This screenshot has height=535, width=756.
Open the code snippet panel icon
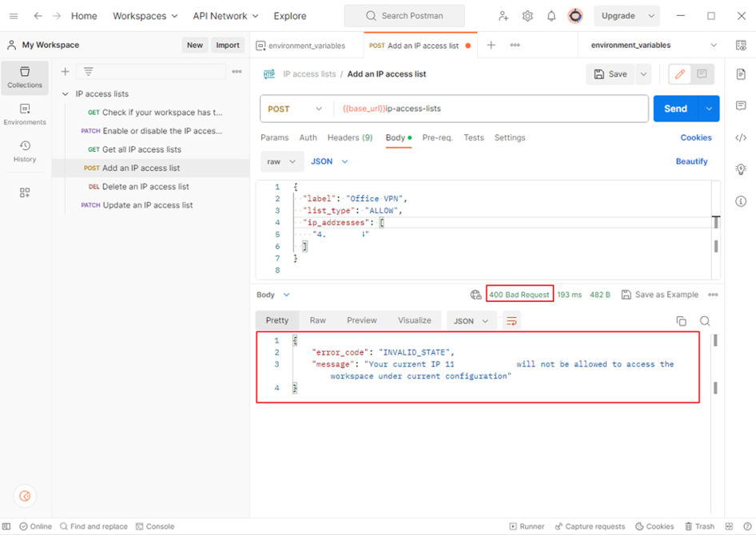(x=741, y=138)
